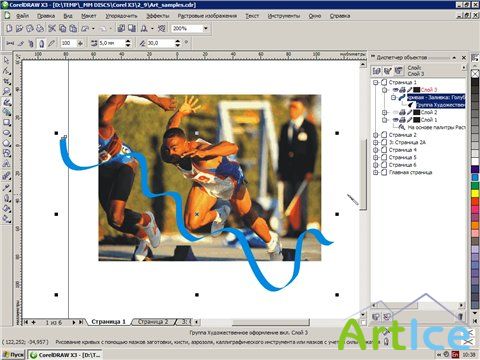
Task: Choose Brush mode on property bar
Action: click(20, 43)
